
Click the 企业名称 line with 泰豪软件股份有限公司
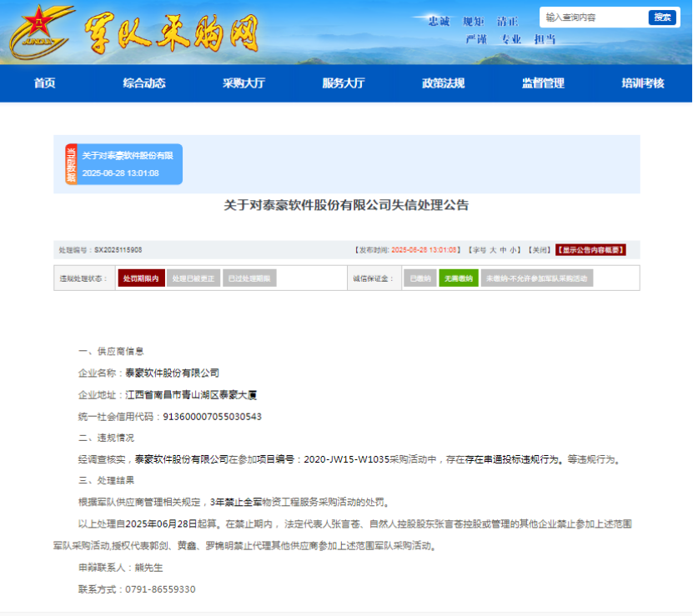148,373
